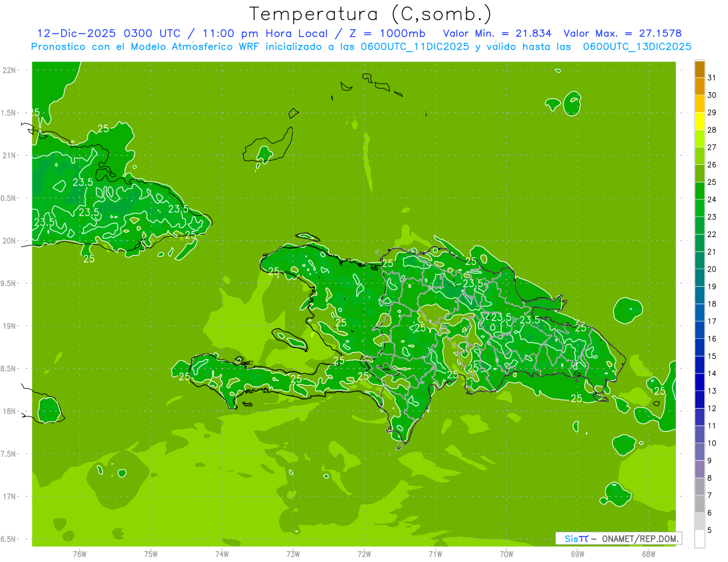This screenshot has height=562, width=728.
Task: Click the color bar label "12"
Action: point(712,408)
